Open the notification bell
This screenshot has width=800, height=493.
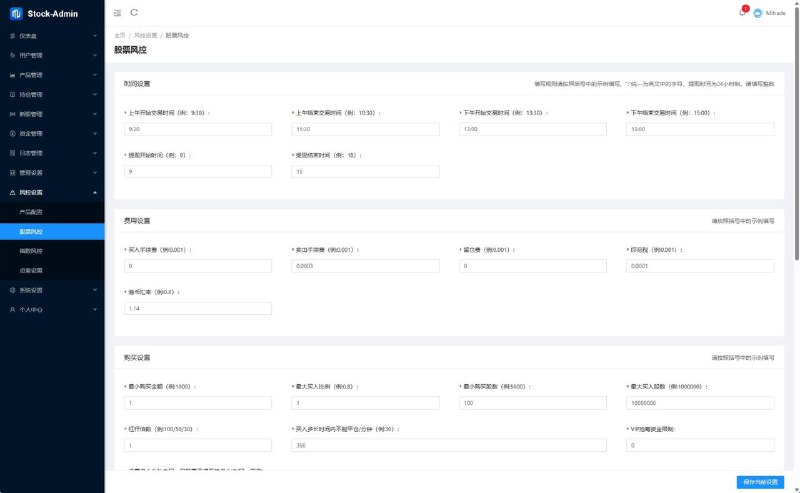[x=742, y=13]
